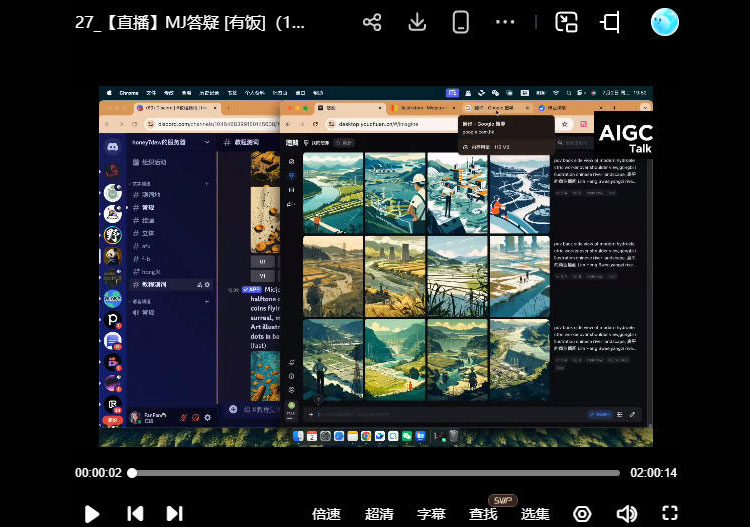
Task: Play the video
Action: [x=92, y=513]
